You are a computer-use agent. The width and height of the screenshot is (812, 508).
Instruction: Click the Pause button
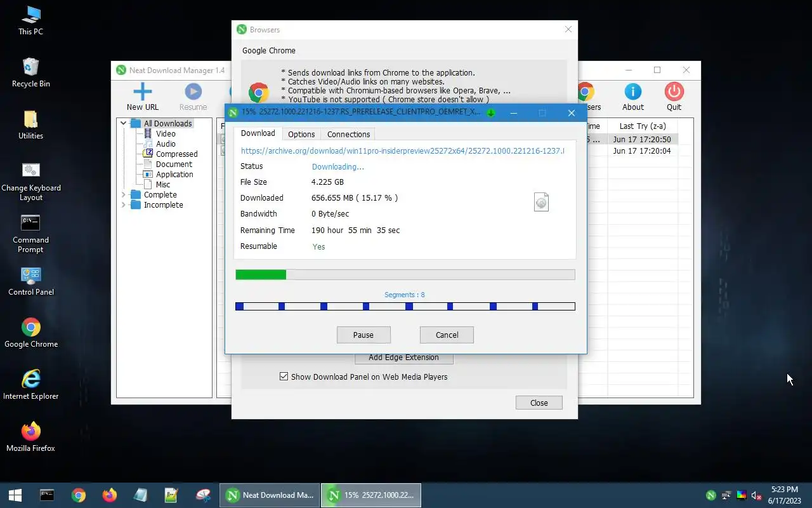click(x=363, y=335)
